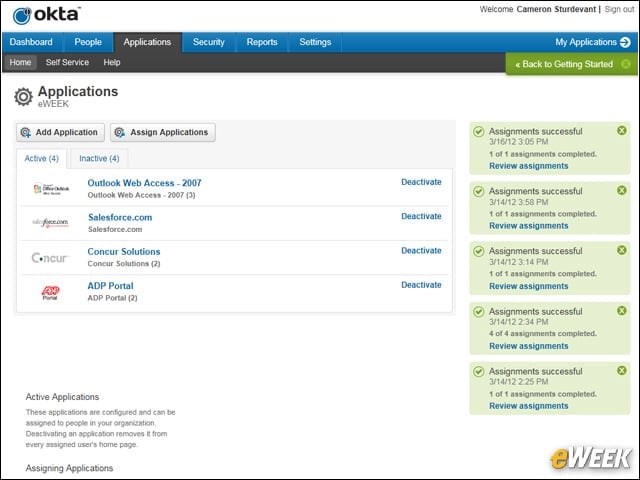Click the Outlook Web Access app logo
Image resolution: width=640 pixels, height=480 pixels.
click(x=51, y=189)
